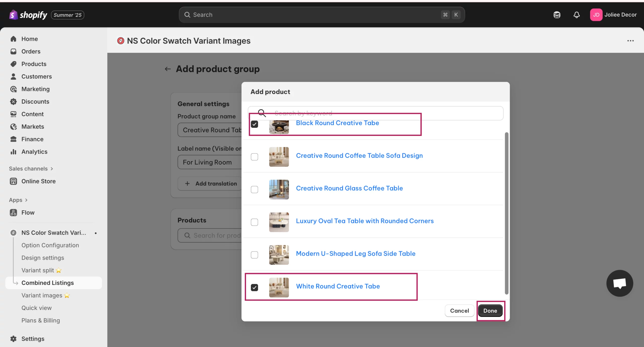Click the Cancel button

tap(459, 311)
